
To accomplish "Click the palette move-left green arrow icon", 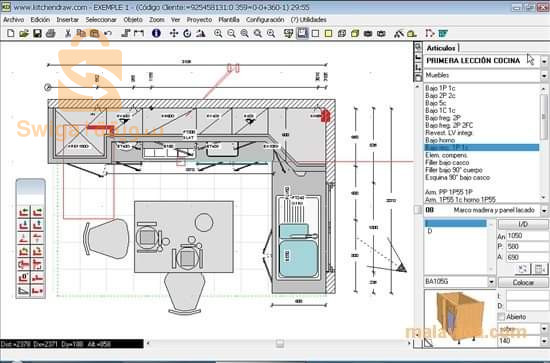I will click(24, 212).
